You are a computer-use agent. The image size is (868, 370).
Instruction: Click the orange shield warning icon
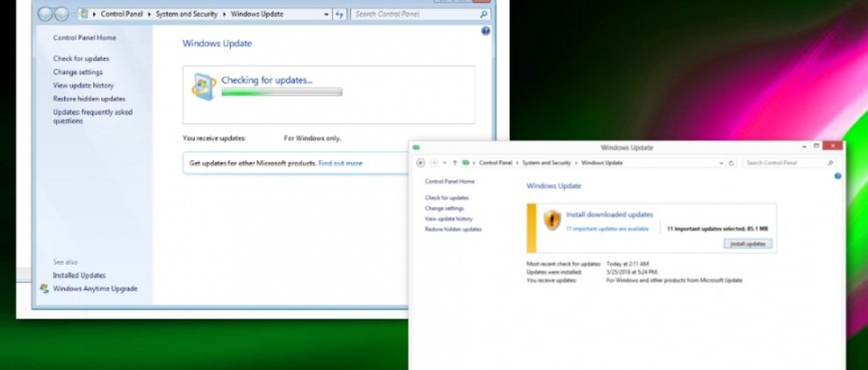point(552,220)
